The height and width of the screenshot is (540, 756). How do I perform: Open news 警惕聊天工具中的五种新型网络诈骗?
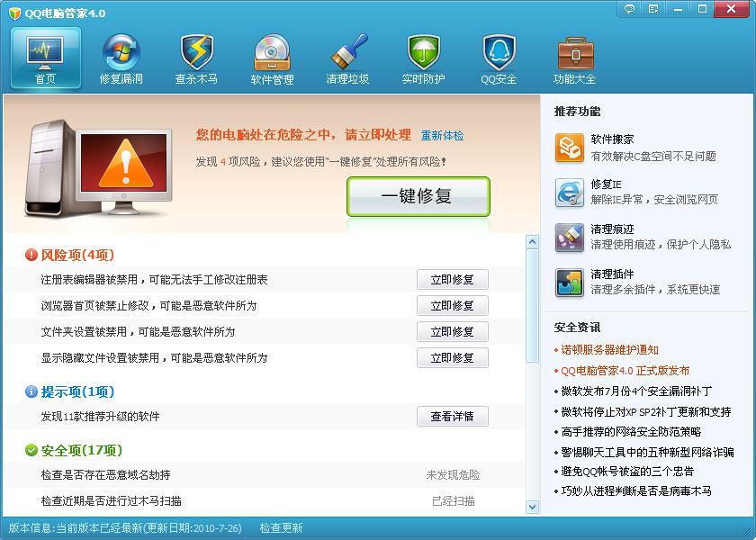click(647, 452)
